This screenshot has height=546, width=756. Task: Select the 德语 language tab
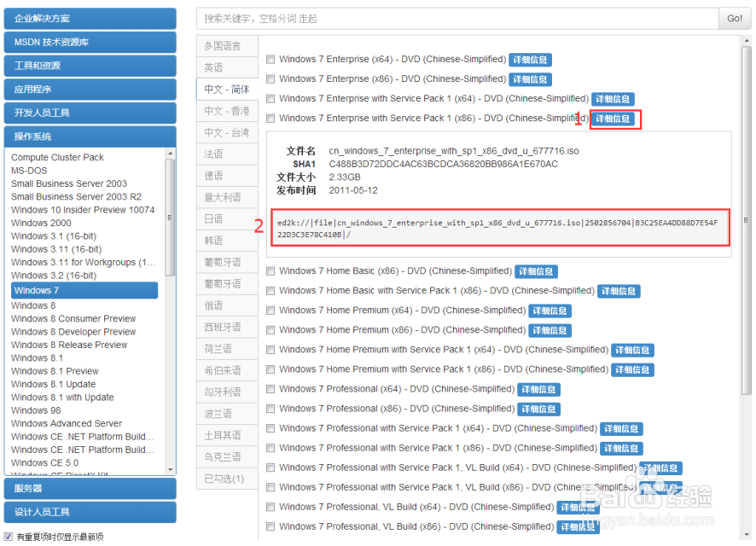(227, 176)
